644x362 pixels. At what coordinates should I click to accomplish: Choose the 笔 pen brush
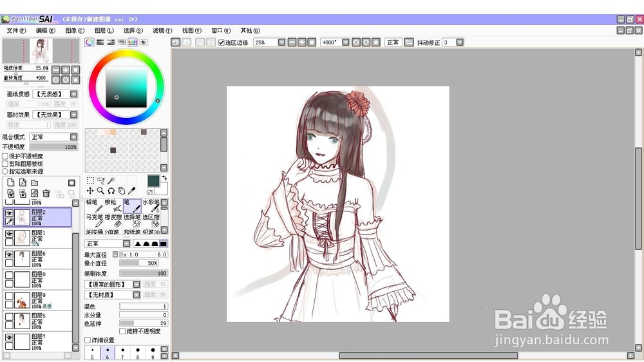131,206
